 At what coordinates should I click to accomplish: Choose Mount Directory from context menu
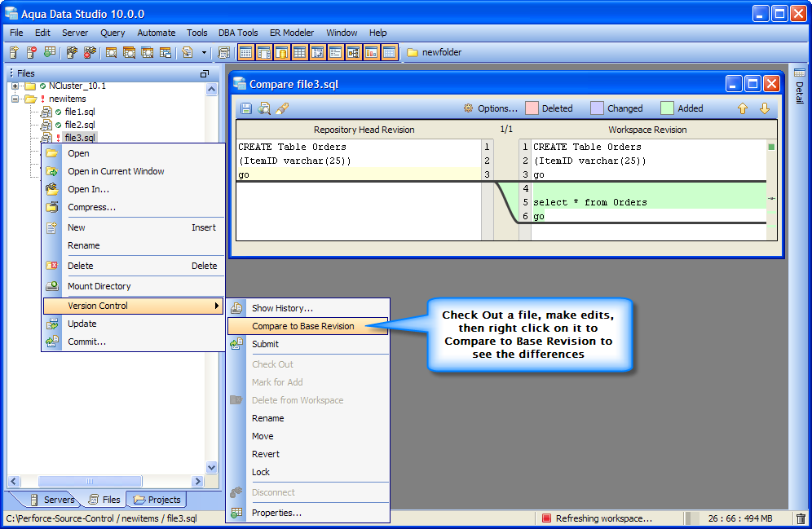134,286
